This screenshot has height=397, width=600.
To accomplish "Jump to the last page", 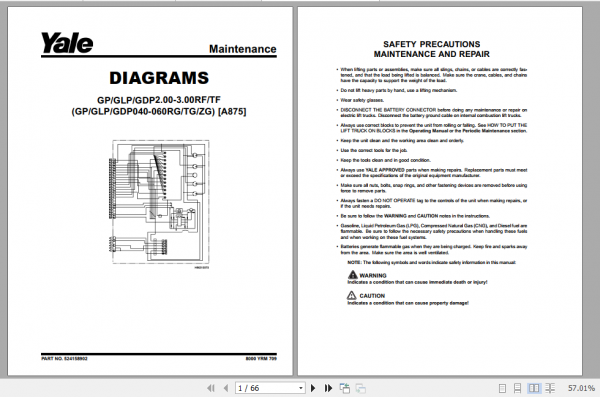I will pos(328,388).
